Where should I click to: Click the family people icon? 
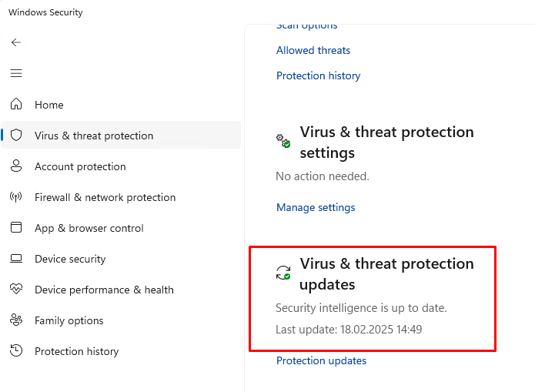pos(16,320)
